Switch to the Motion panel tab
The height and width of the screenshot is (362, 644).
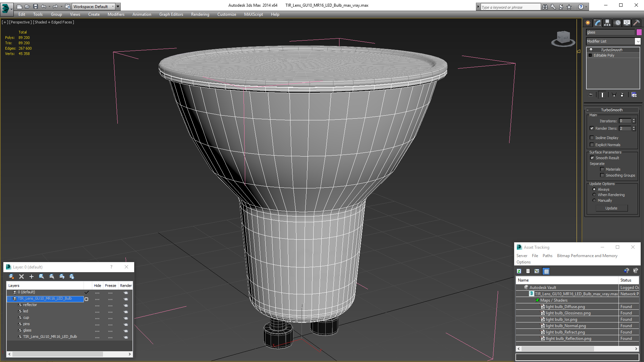click(617, 23)
